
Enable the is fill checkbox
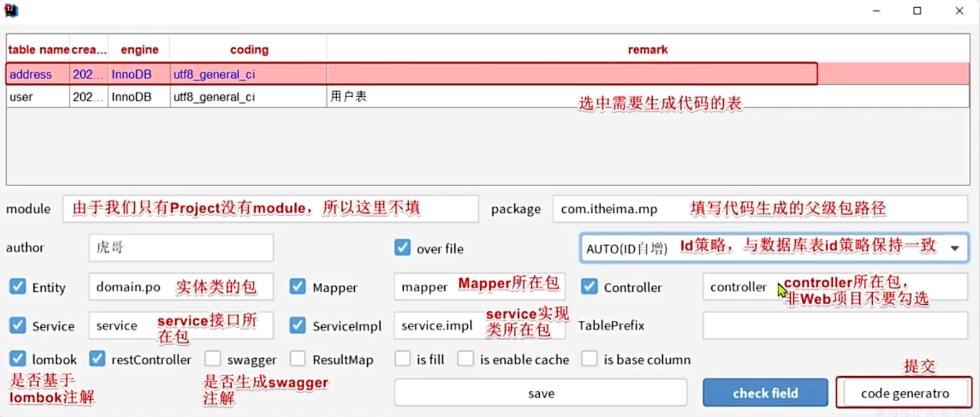pos(402,359)
